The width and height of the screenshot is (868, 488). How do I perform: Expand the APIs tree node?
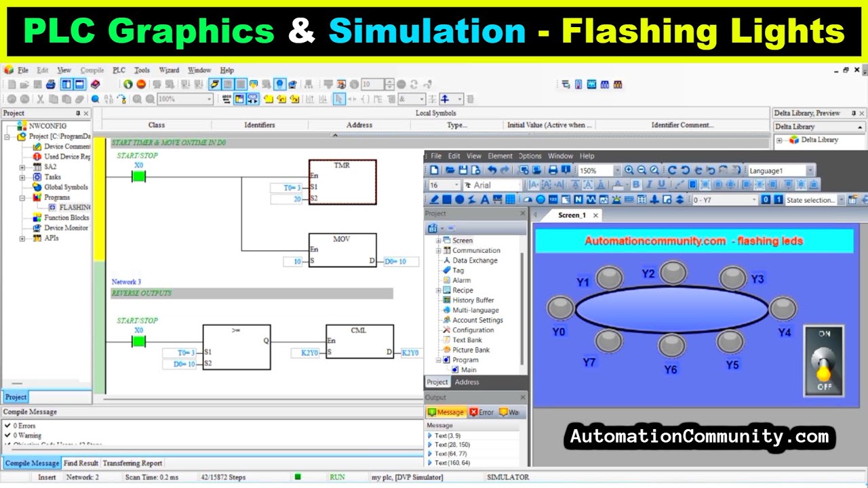click(x=22, y=238)
